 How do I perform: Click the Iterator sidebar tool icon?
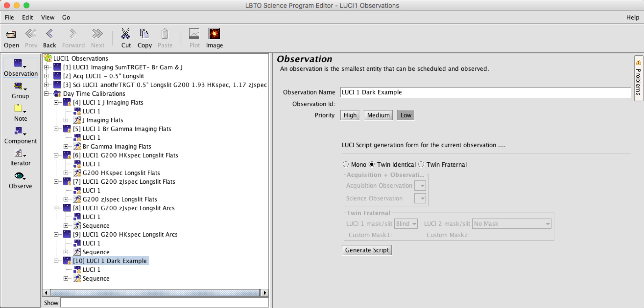20,153
